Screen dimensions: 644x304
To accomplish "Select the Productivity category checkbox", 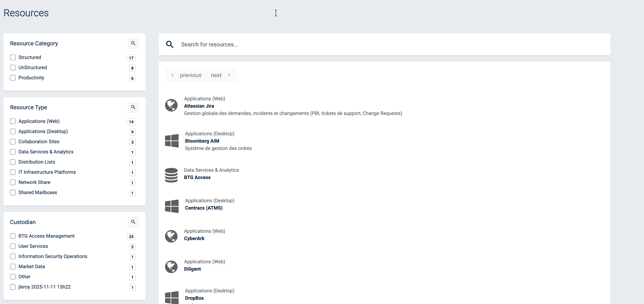I will pos(13,78).
